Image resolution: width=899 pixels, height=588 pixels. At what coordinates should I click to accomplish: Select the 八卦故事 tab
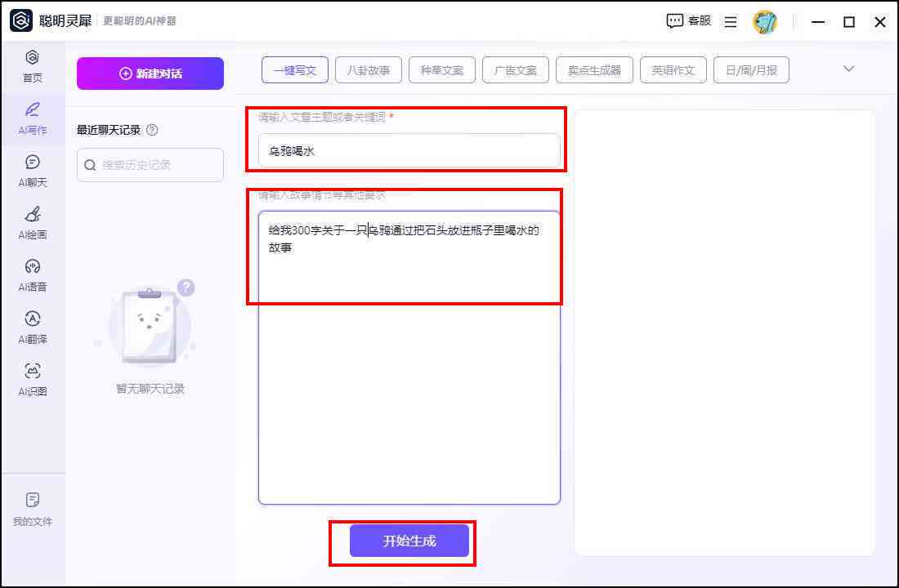coord(368,70)
